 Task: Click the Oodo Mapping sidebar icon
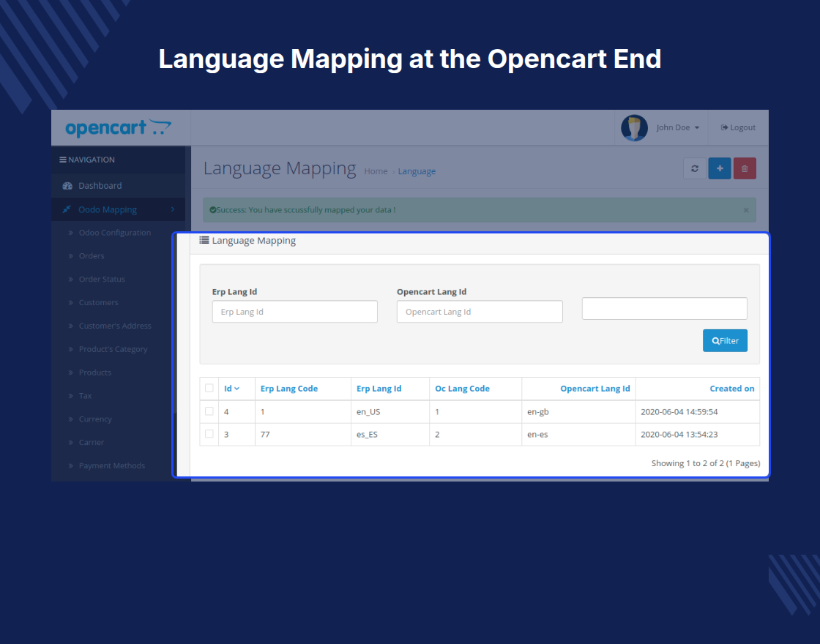pyautogui.click(x=67, y=209)
